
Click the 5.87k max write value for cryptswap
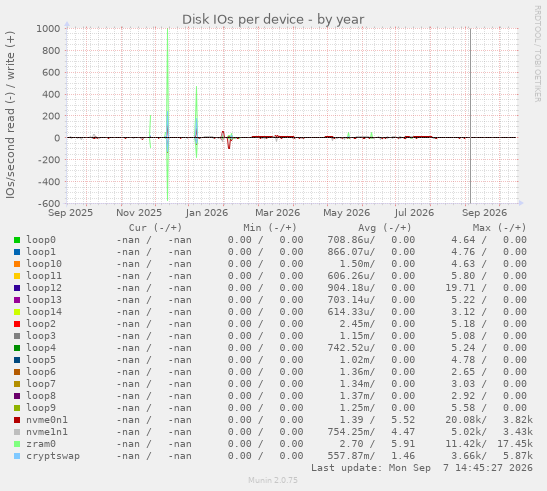pos(518,456)
